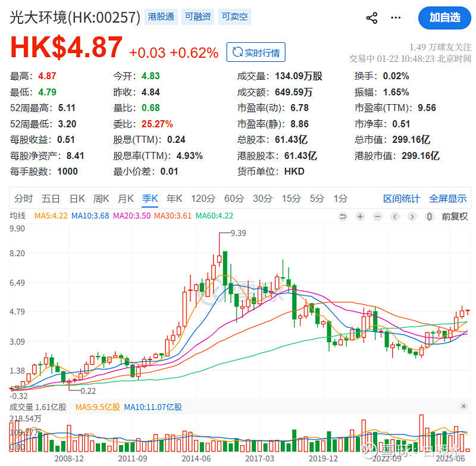Viewport: 476px width, 466px height.
Task: Switch to the 分时 chart tab
Action: (x=23, y=199)
